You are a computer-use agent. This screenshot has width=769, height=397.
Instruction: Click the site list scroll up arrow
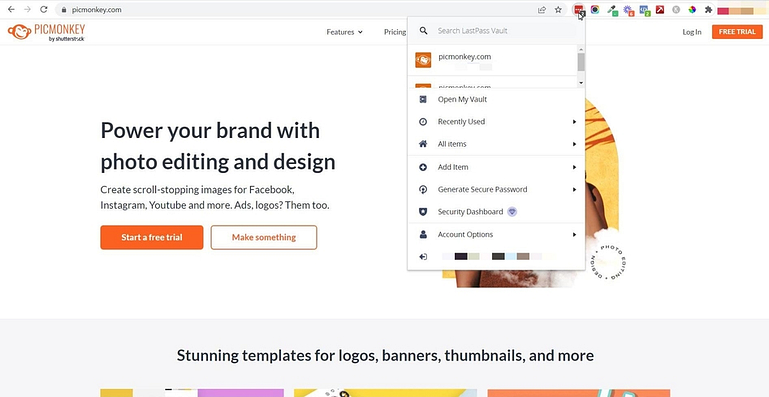(x=581, y=49)
